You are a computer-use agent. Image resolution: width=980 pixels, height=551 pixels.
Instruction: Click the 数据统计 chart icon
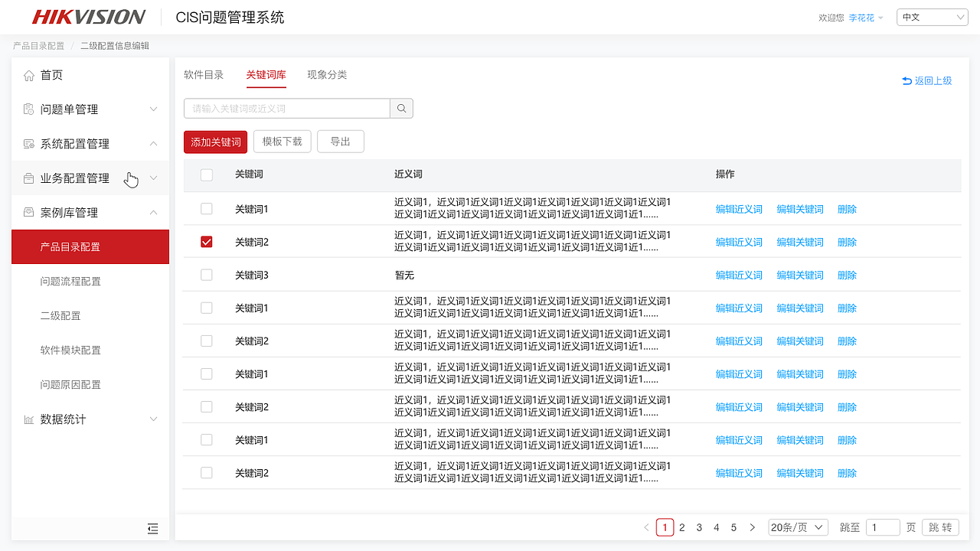28,419
